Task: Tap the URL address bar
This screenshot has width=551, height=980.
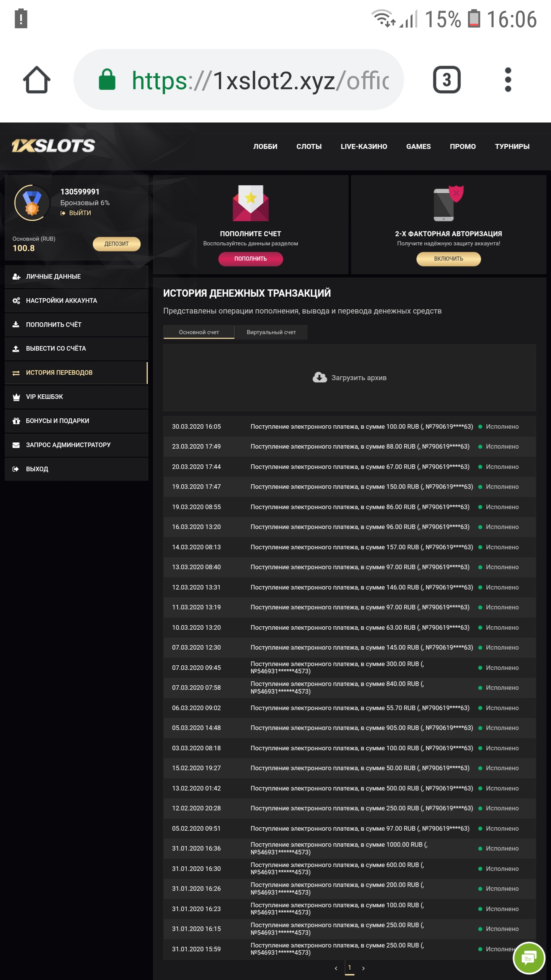Action: pos(239,80)
